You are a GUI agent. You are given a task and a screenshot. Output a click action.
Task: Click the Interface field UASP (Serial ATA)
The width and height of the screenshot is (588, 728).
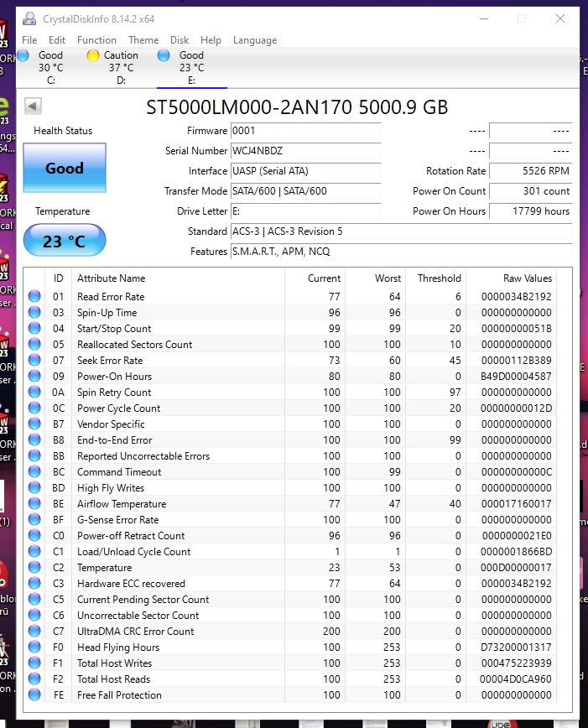tap(305, 171)
